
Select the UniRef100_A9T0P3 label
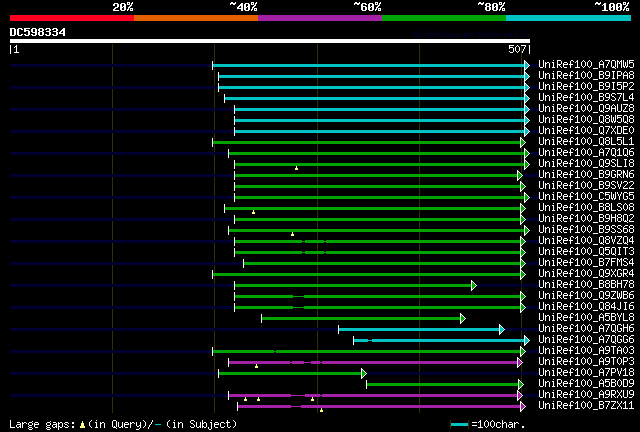(x=586, y=362)
